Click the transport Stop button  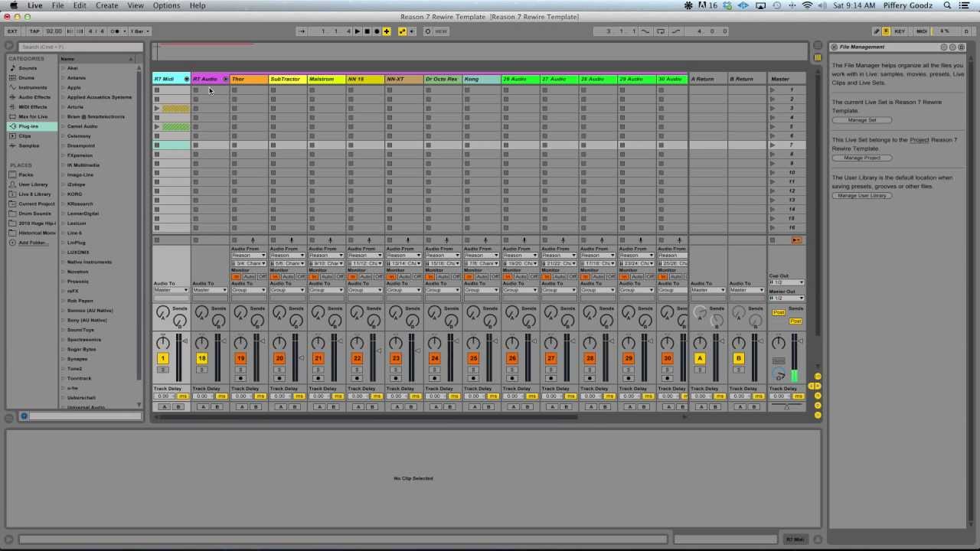point(367,31)
